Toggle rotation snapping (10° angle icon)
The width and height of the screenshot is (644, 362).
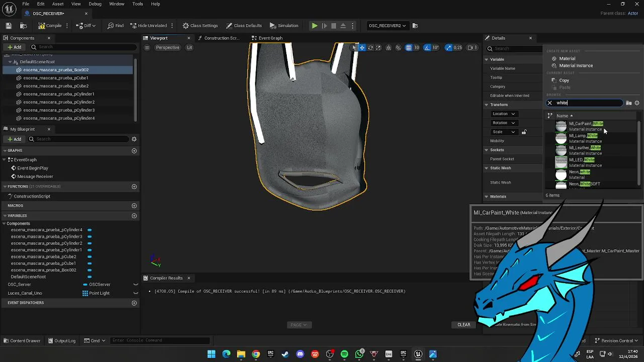(427, 48)
